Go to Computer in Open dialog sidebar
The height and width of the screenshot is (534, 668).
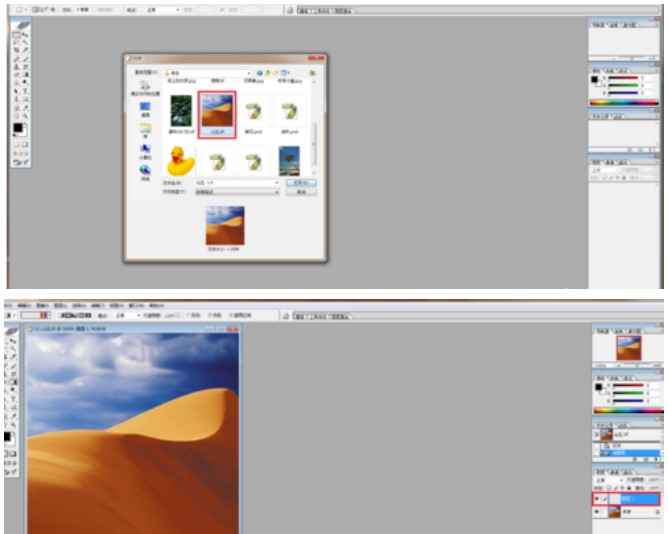click(145, 152)
